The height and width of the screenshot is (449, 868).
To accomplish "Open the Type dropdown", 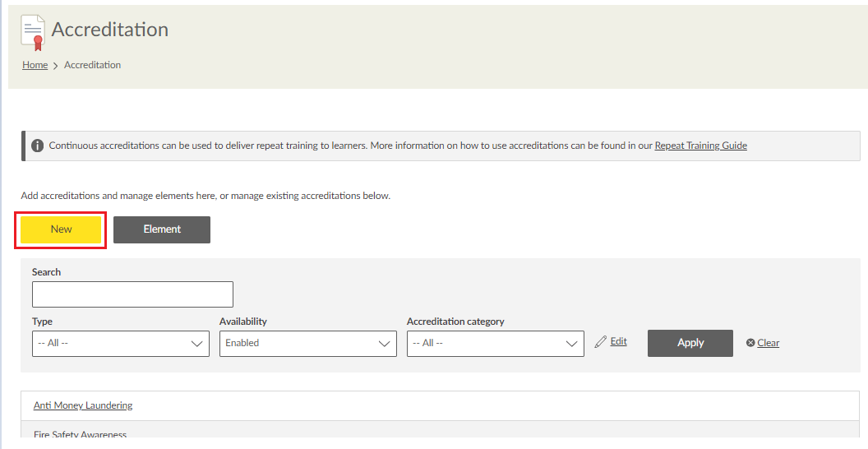I will point(121,344).
